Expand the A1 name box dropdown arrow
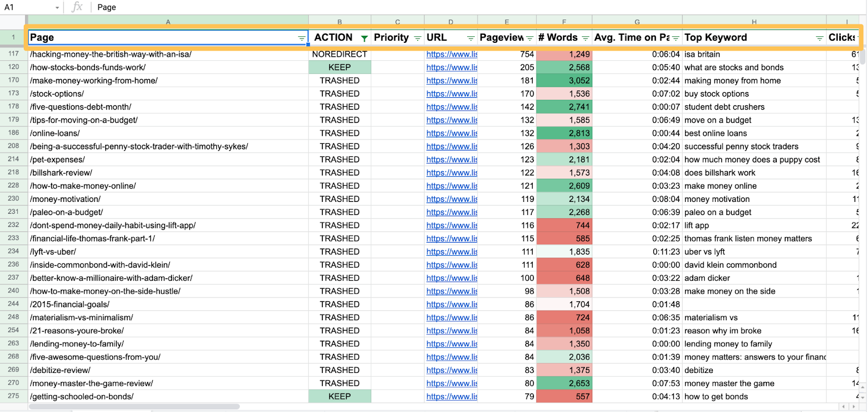Image resolution: width=868 pixels, height=412 pixels. (x=57, y=8)
